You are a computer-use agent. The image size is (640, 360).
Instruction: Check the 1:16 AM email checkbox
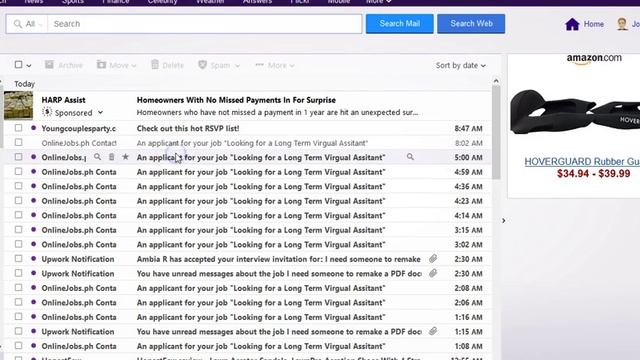[18, 316]
